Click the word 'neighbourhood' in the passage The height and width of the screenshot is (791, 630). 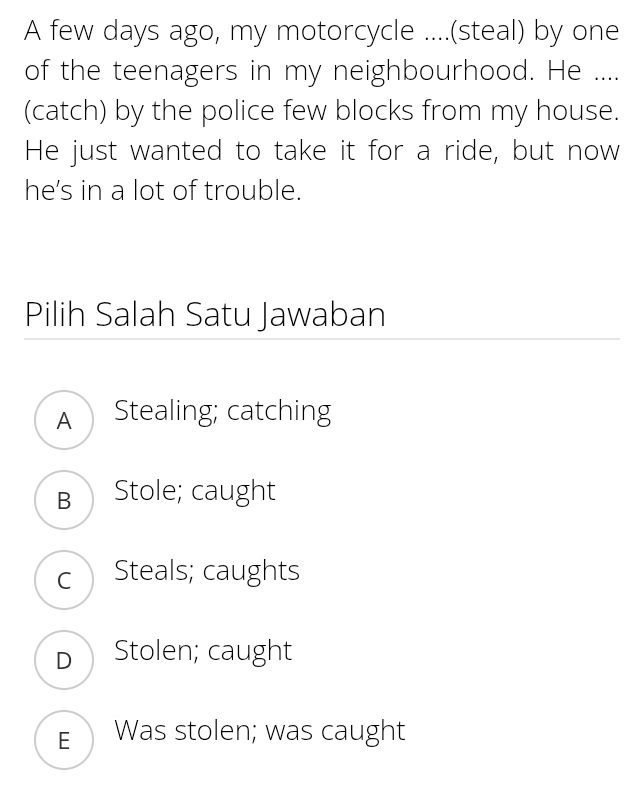tap(432, 71)
